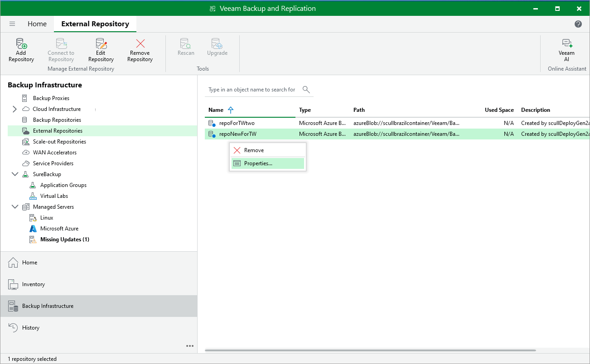590x364 pixels.
Task: Click the repoForTWtwo repository icon
Action: point(212,123)
